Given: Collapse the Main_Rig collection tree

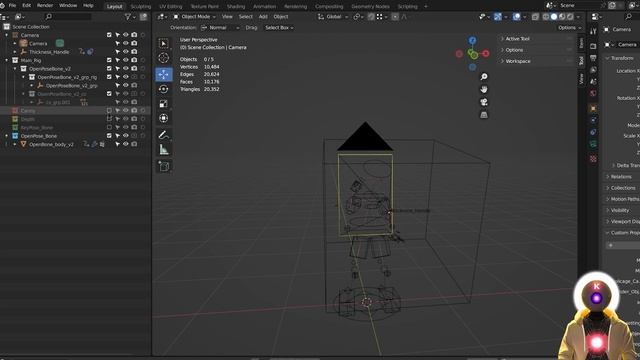Looking at the screenshot, I should [x=7, y=60].
